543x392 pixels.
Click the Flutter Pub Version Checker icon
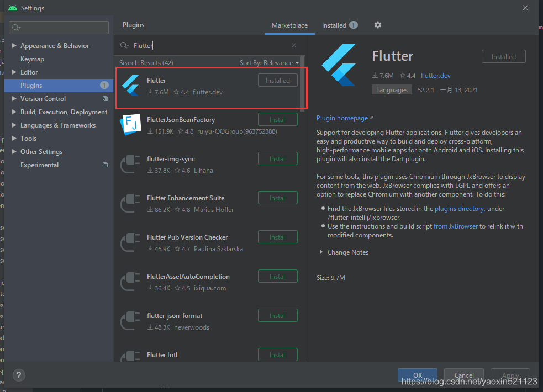pyautogui.click(x=130, y=242)
